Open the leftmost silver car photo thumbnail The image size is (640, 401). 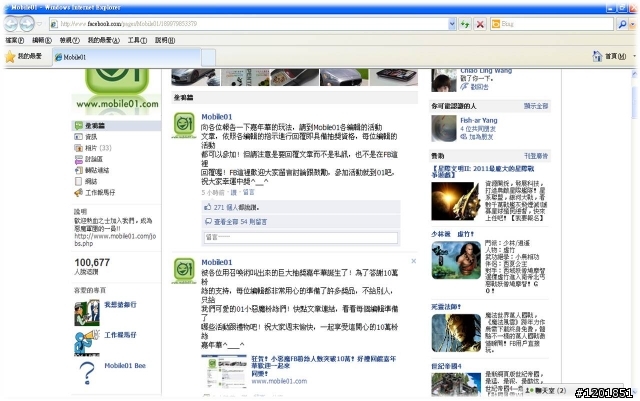coord(196,77)
